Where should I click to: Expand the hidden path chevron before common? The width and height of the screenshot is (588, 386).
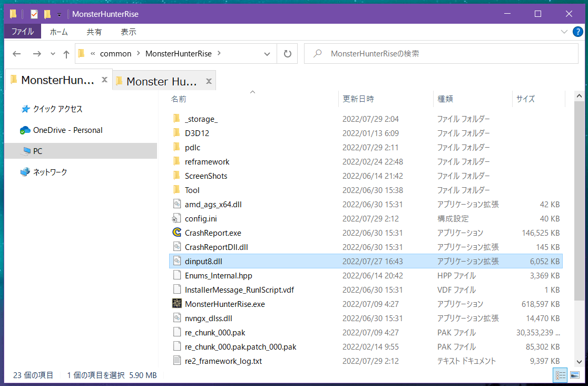click(93, 54)
